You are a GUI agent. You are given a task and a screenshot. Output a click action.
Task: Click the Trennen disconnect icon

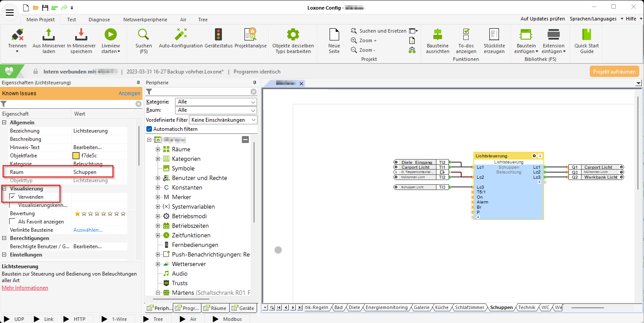point(17,34)
